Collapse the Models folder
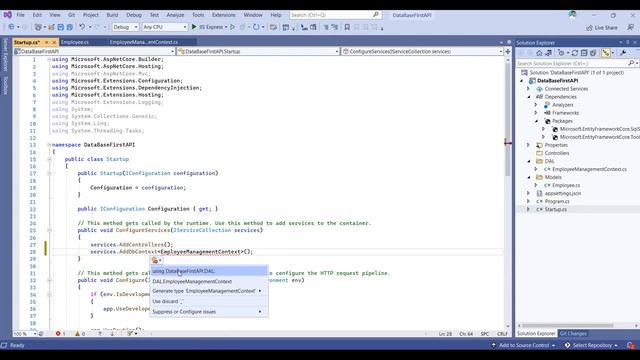The height and width of the screenshot is (360, 640). 528,177
